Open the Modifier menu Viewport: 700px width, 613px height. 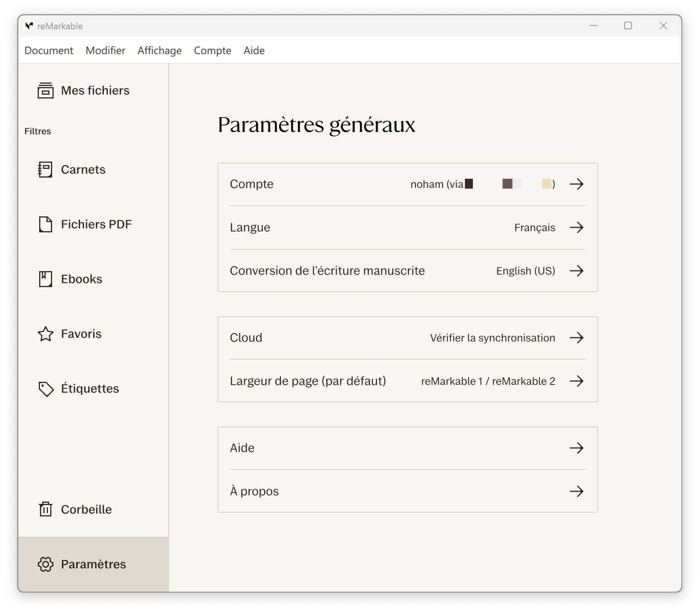(x=105, y=51)
